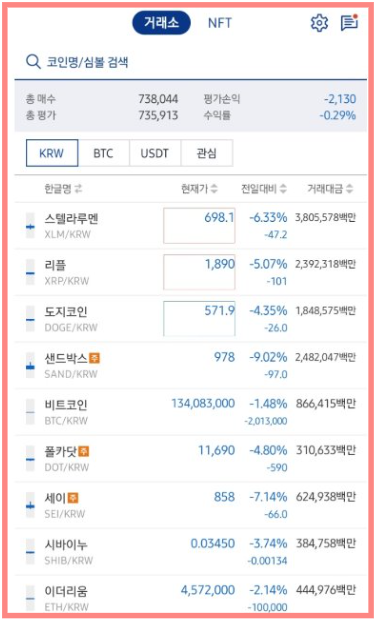Sort by 현재가 using its arrows
Screen dimensions: 374x619
pos(214,189)
